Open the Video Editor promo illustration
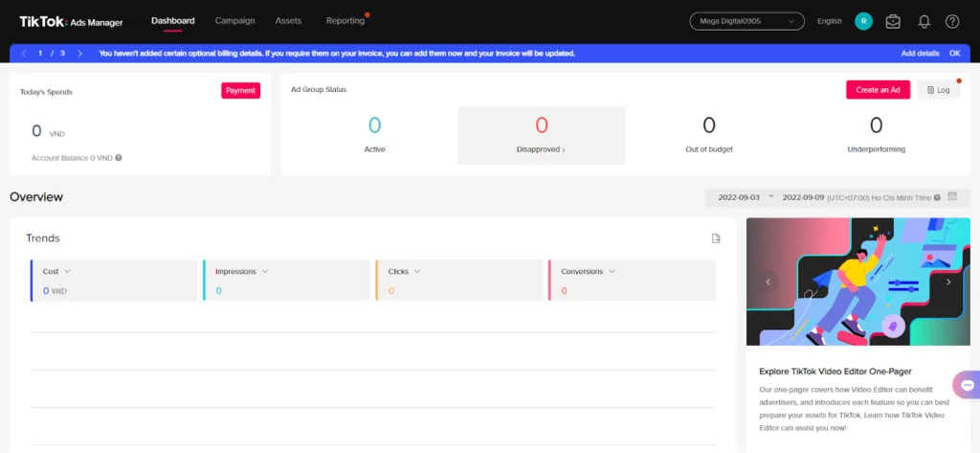The height and width of the screenshot is (453, 980). [x=858, y=282]
